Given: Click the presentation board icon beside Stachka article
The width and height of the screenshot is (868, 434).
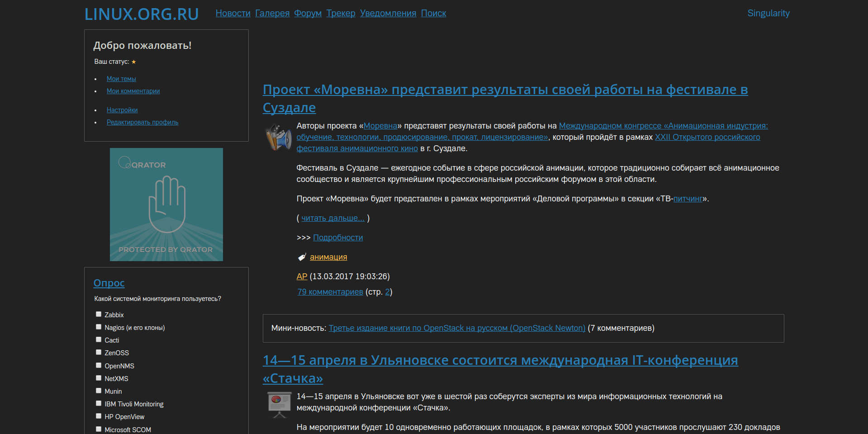Looking at the screenshot, I should (x=279, y=405).
